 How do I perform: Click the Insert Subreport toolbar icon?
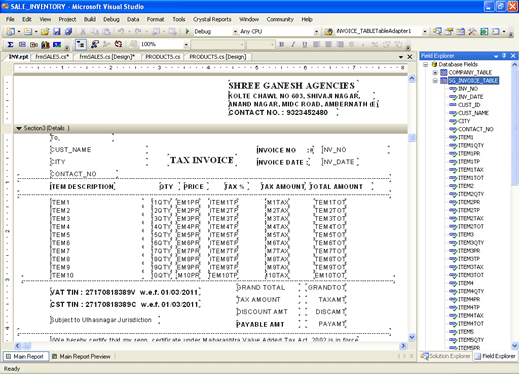click(34, 44)
